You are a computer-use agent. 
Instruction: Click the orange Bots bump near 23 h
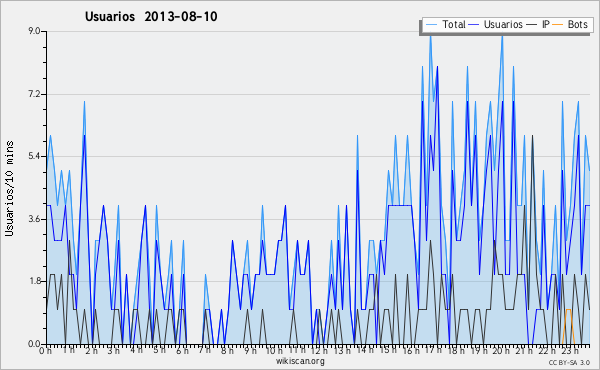(568, 326)
